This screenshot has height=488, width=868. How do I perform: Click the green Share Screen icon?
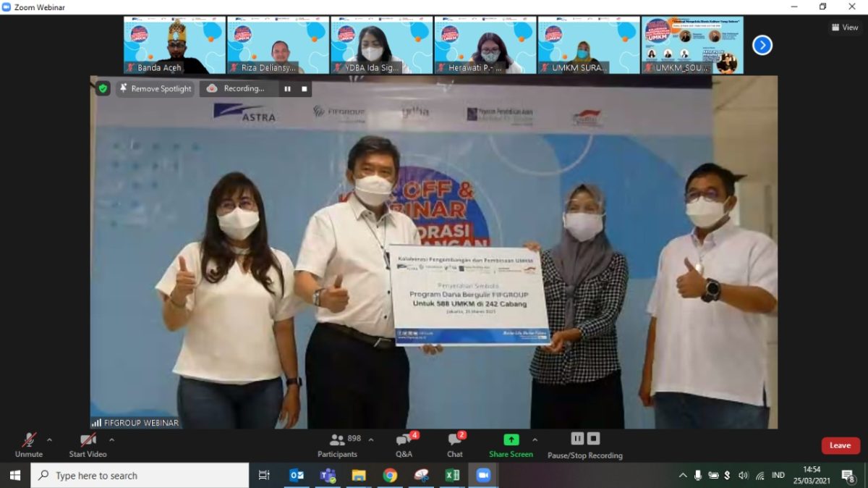(511, 439)
